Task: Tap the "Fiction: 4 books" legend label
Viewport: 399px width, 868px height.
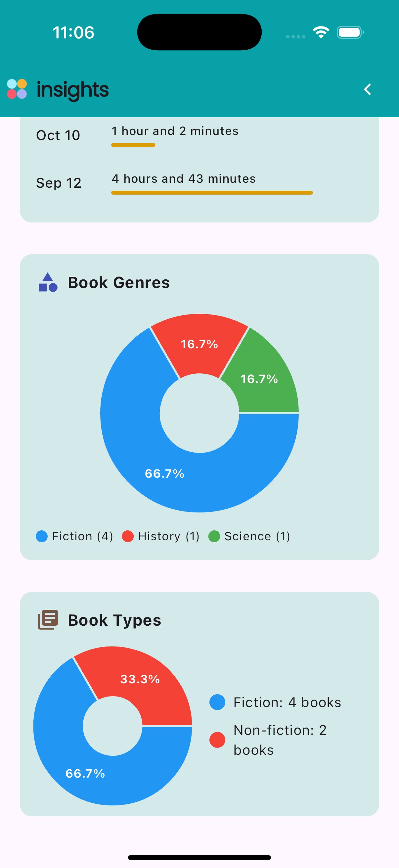Action: (x=287, y=702)
